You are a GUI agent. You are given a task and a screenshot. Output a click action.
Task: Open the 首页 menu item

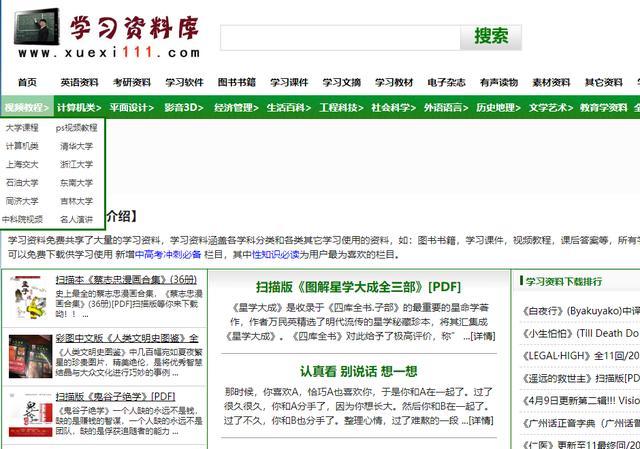point(27,82)
